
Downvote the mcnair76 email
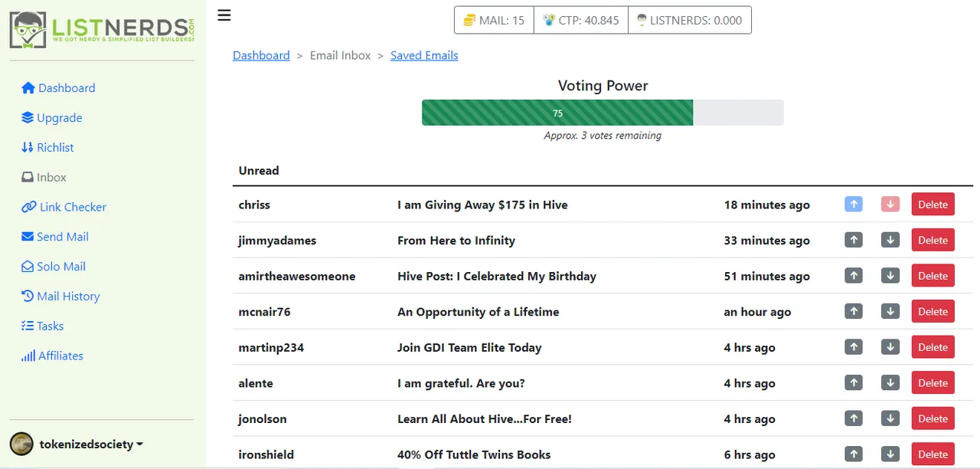click(x=890, y=311)
